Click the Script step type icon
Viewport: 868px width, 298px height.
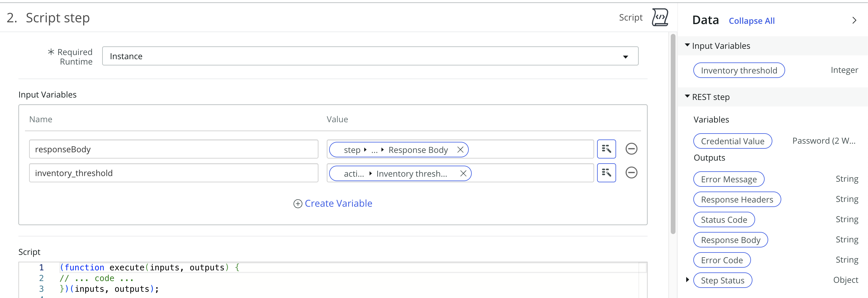point(659,17)
